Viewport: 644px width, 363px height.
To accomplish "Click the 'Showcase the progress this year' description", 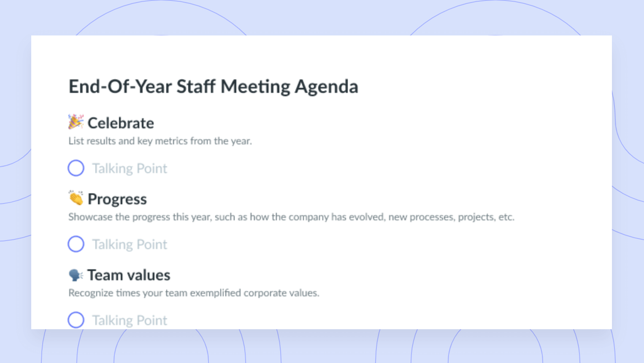I will (291, 217).
